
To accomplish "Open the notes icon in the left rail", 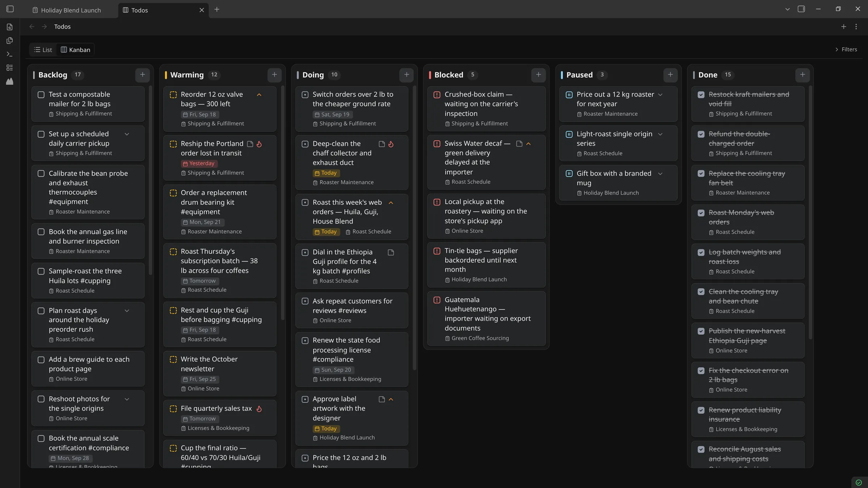I will click(x=10, y=27).
